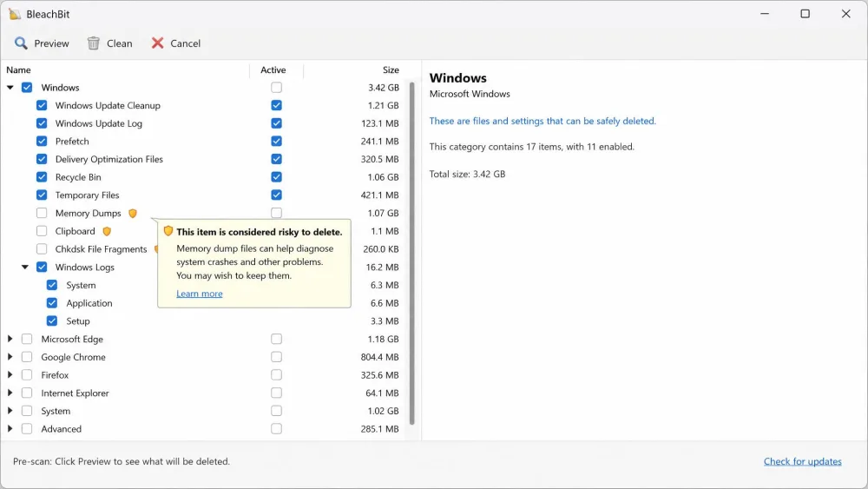
Task: Click the 804.4 MB size for Google Chrome
Action: (x=380, y=357)
